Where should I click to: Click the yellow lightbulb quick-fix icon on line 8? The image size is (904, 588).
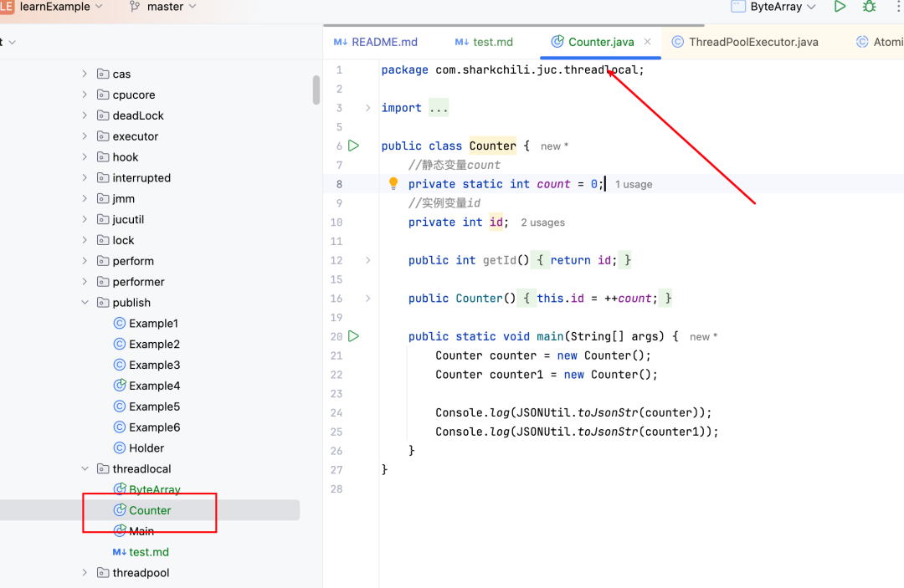click(393, 183)
